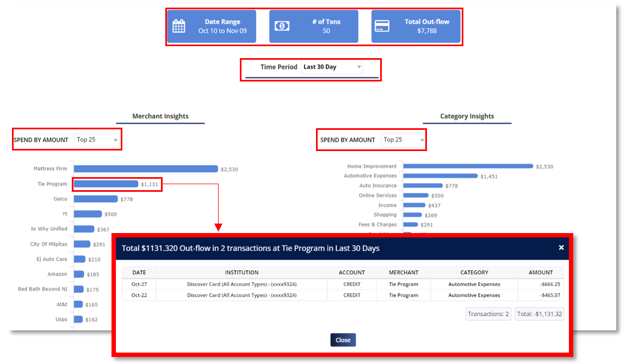Click the Home Improvement category label
This screenshot has height=364, width=626.
tap(371, 166)
